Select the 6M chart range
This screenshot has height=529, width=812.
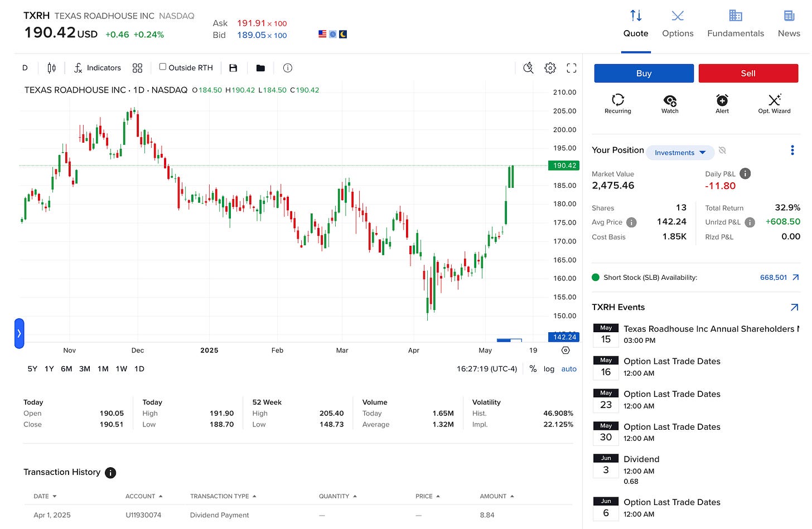pos(66,369)
